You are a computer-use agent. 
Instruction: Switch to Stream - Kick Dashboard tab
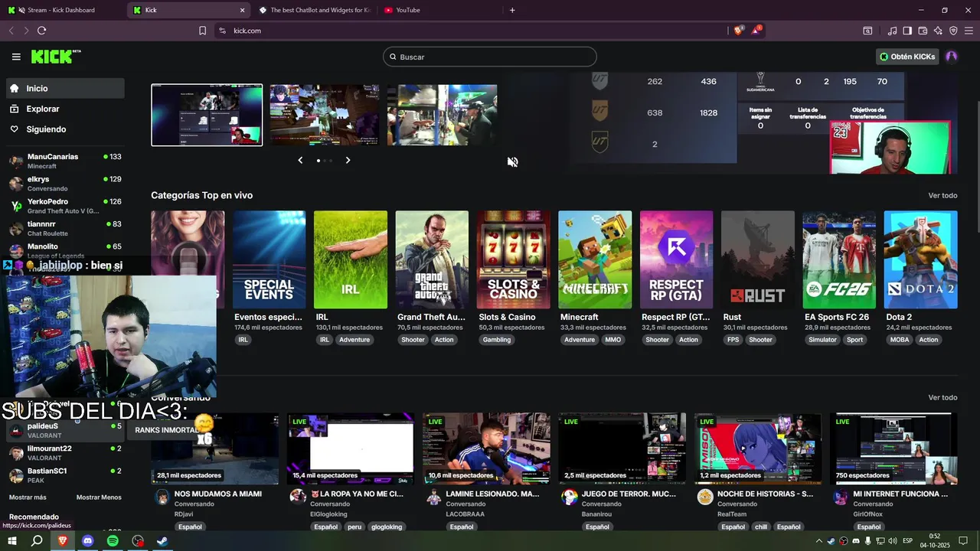tap(63, 10)
